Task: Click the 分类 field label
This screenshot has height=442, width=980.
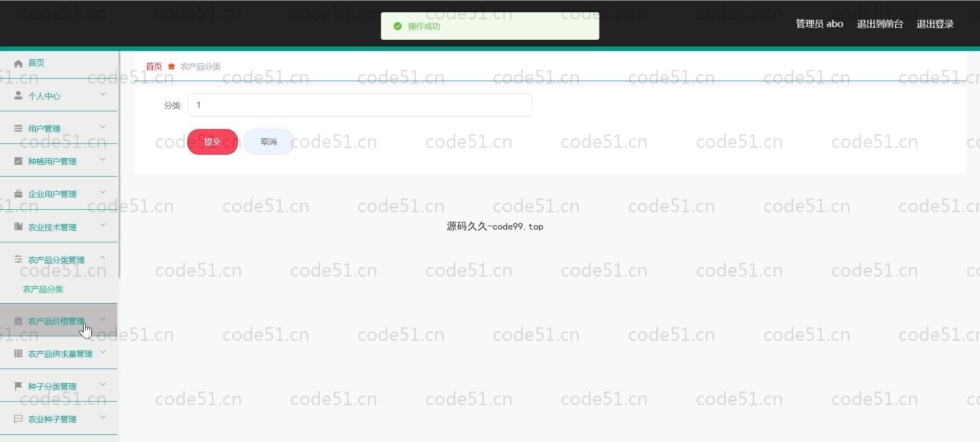Action: tap(172, 105)
